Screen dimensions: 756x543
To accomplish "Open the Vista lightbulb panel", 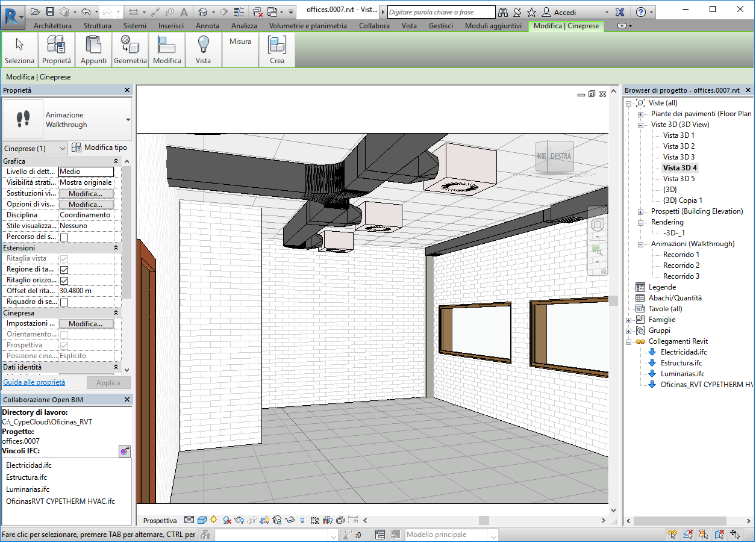I will point(203,49).
